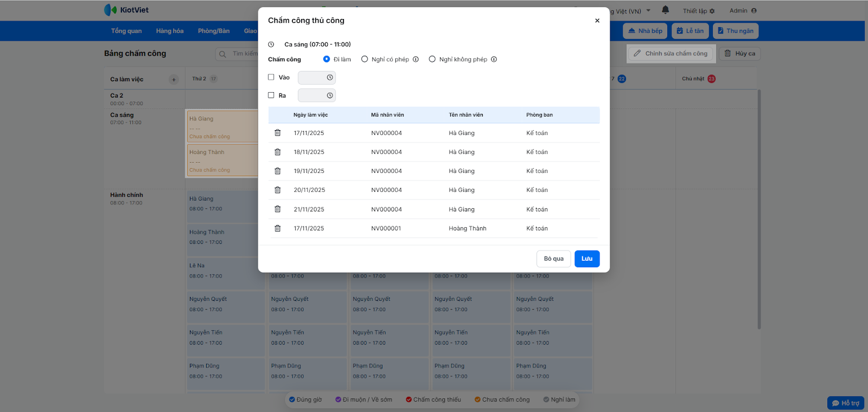The width and height of the screenshot is (868, 412).
Task: Open the clock picker for Vào time
Action: (330, 78)
